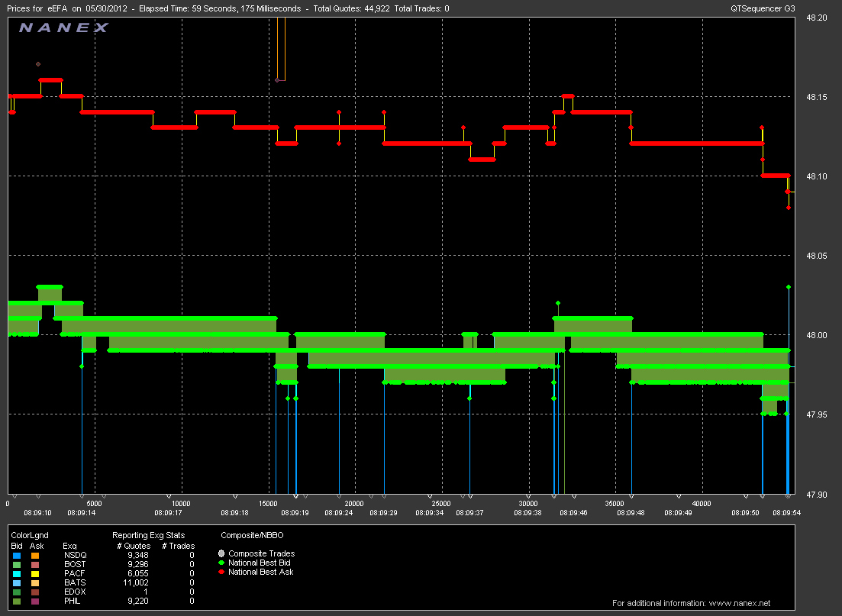This screenshot has height=616, width=842.
Task: Click the National Best Ask legend label
Action: point(261,572)
